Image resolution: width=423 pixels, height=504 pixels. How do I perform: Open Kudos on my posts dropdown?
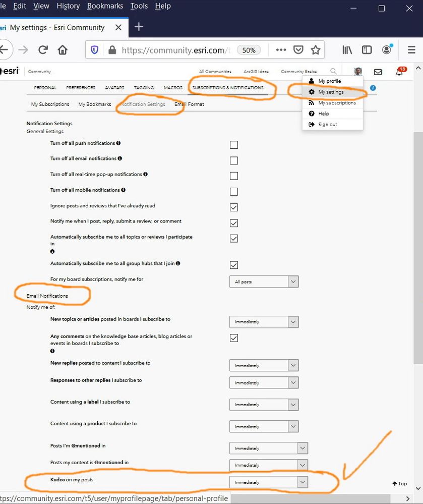coord(269,482)
